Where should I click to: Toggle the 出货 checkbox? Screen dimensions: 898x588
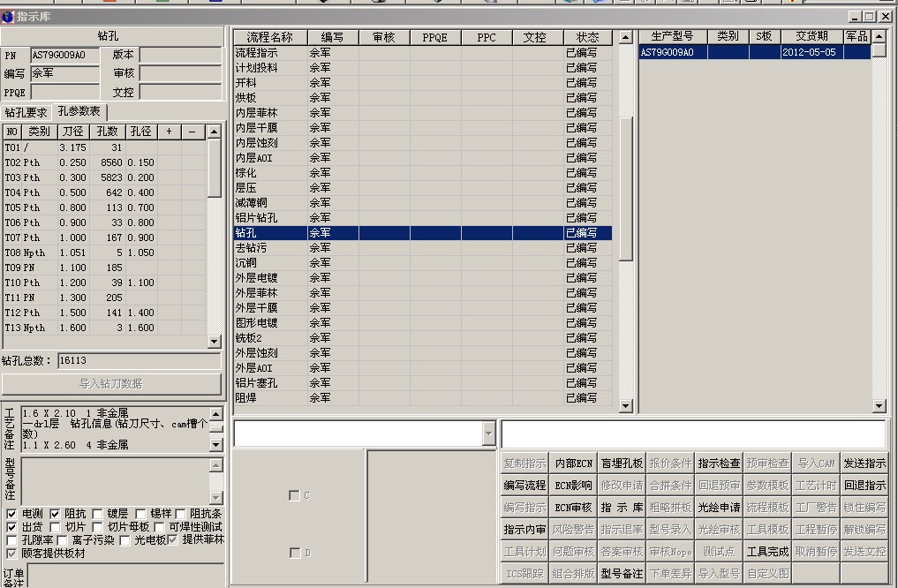point(11,527)
